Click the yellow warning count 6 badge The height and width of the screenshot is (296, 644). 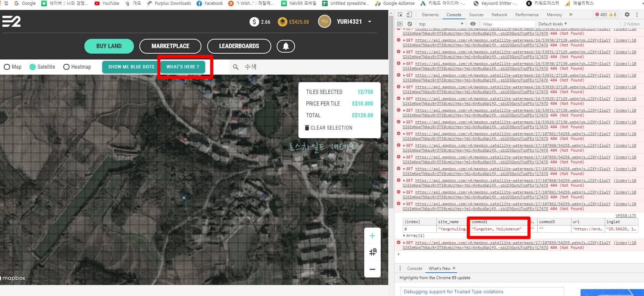pos(613,14)
